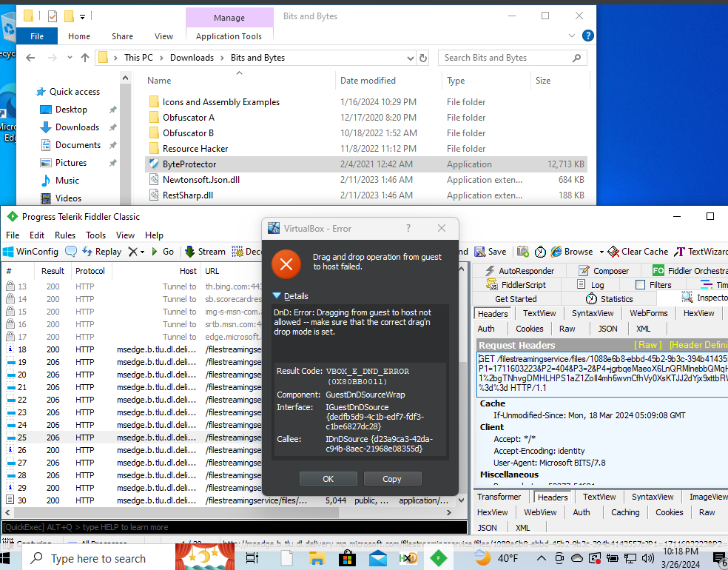Screen dimensions: 728x570
Task: Open Fiddler File menu
Action: click(x=13, y=235)
